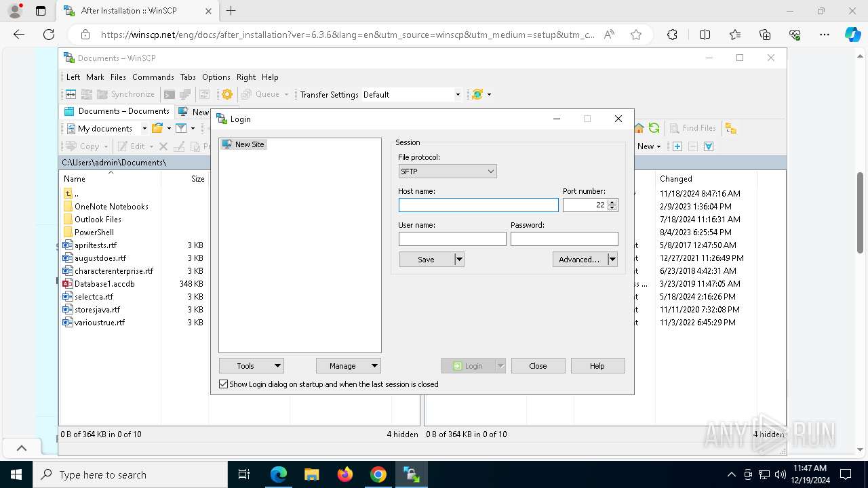Open the Commands menu

click(153, 77)
